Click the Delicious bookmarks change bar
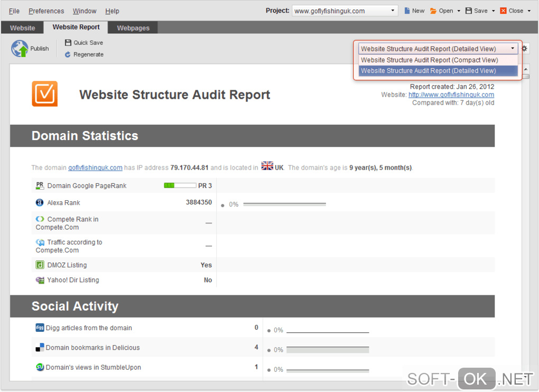This screenshot has width=539, height=392. [x=328, y=350]
